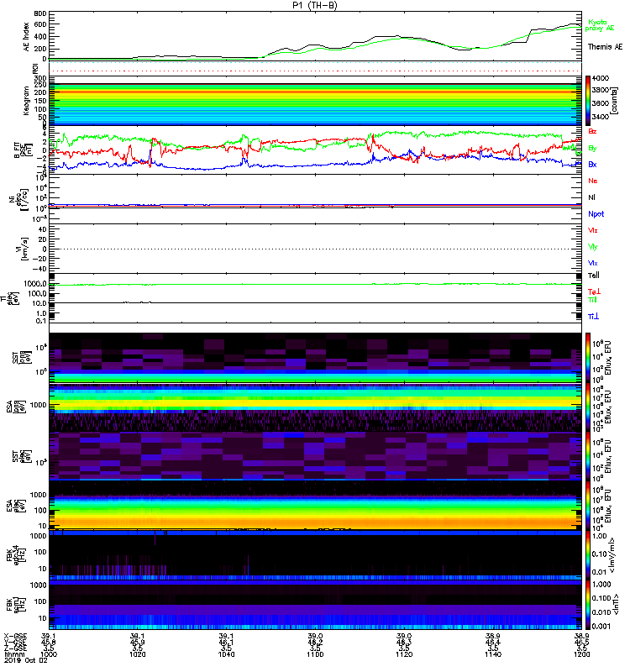Image resolution: width=630 pixels, height=672 pixels.
Task: Click the '[counts]' unit label
Action: click(x=615, y=101)
